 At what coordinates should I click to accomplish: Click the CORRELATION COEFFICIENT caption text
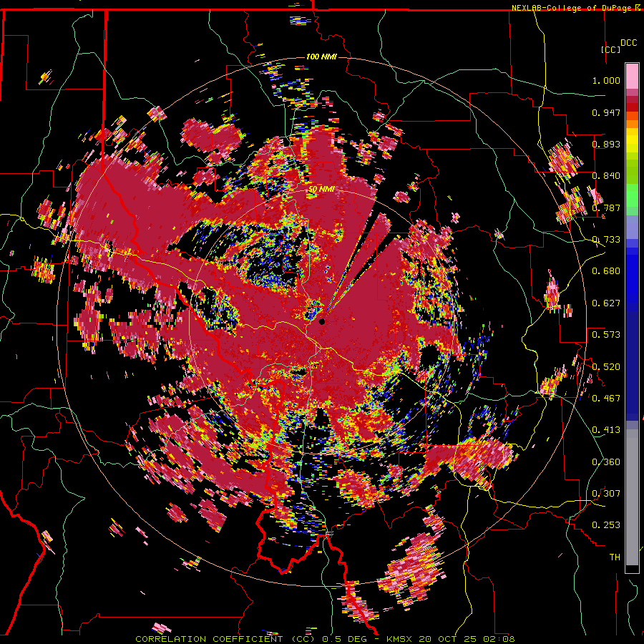coord(209,639)
